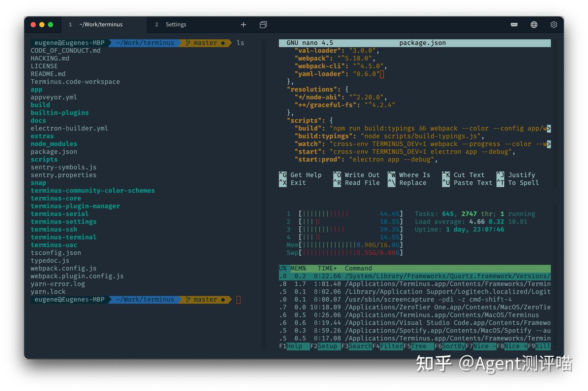Click the Load average values in htop
The image size is (588, 391).
498,222
